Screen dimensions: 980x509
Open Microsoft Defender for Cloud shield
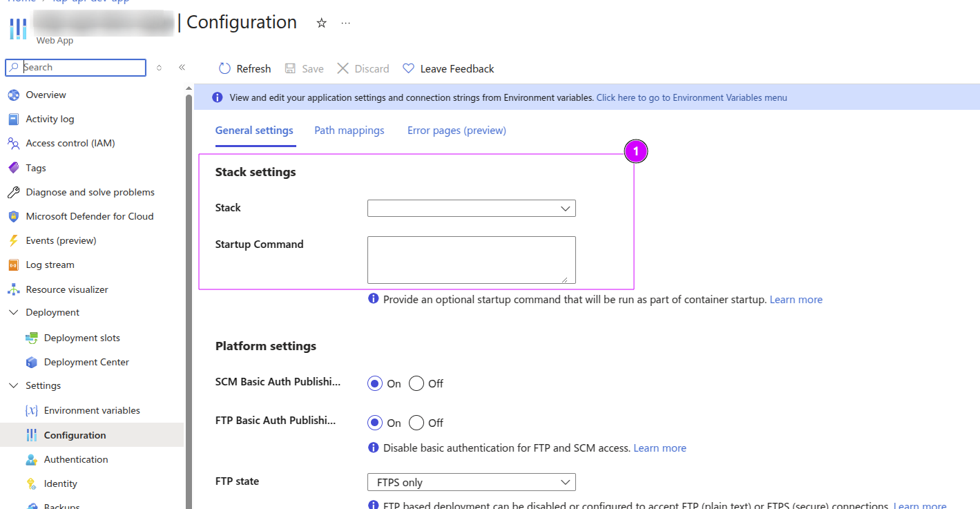click(13, 216)
